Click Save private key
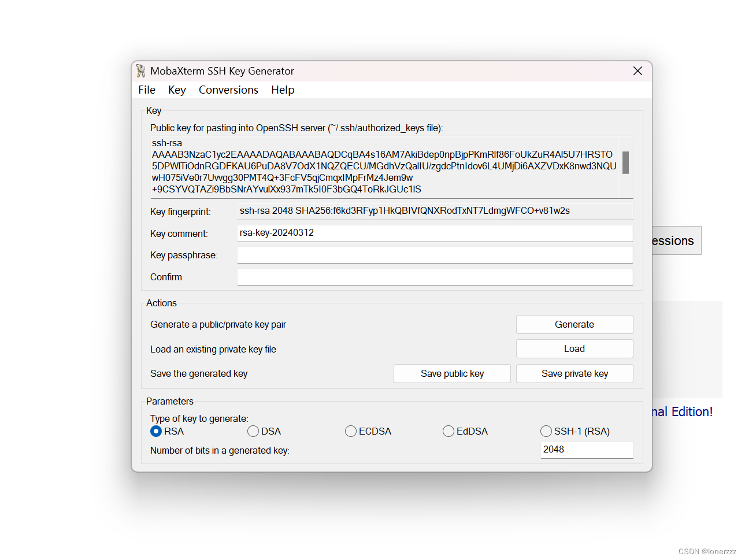The height and width of the screenshot is (560, 745). click(x=574, y=373)
